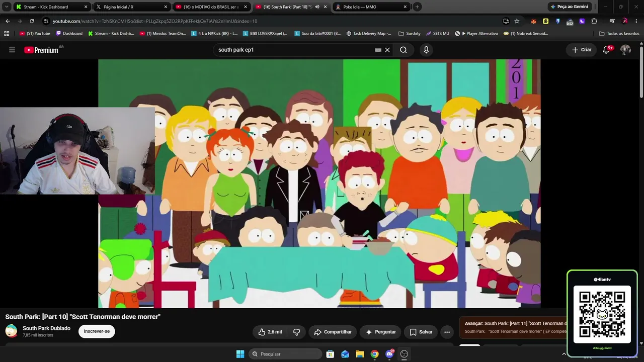Go to the YouTube Premium home logo
This screenshot has width=644, height=362.
41,50
